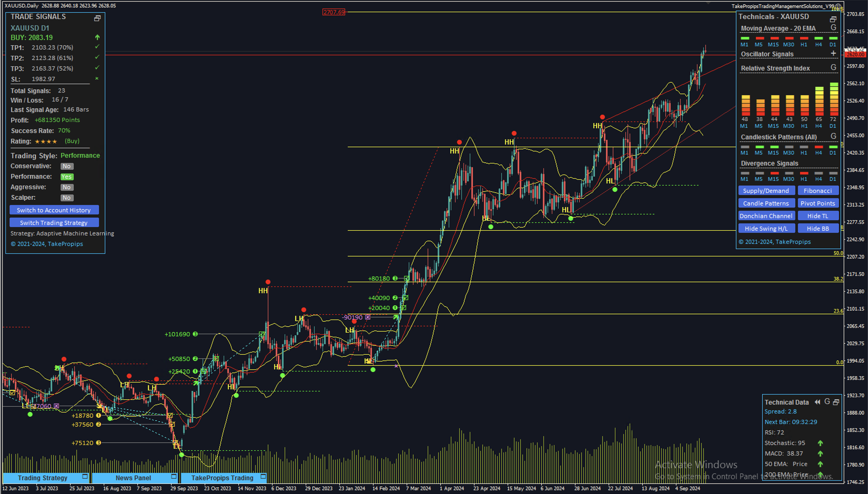Screen dimensions: 868x494
Task: Click the H4 RSI bar showing 65
Action: 819,101
